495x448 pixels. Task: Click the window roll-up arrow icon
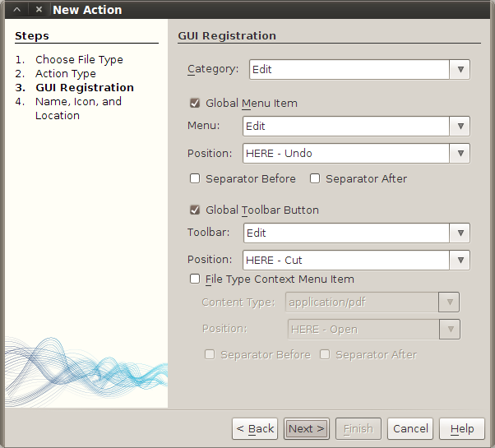tap(17, 10)
